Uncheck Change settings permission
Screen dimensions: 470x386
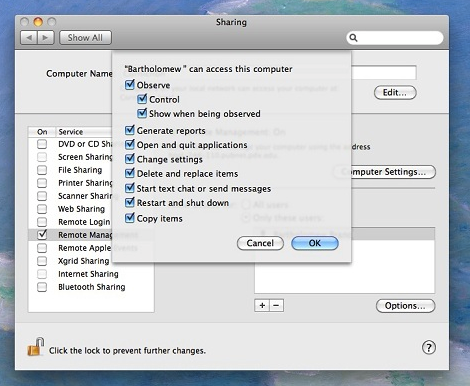coord(130,159)
